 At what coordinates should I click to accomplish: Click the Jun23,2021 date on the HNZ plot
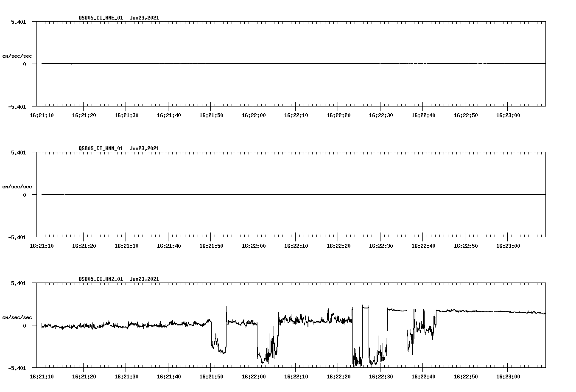tap(145, 279)
